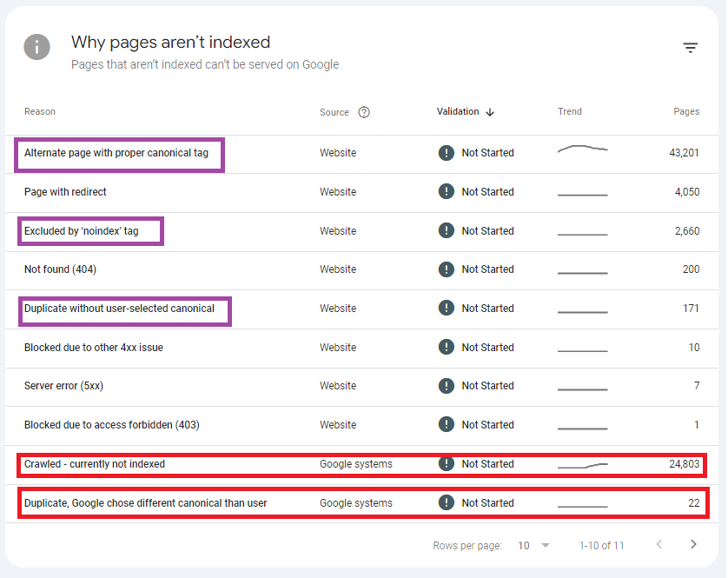The width and height of the screenshot is (728, 578).
Task: Click trend sparkline in Alternate page row
Action: pyautogui.click(x=583, y=149)
